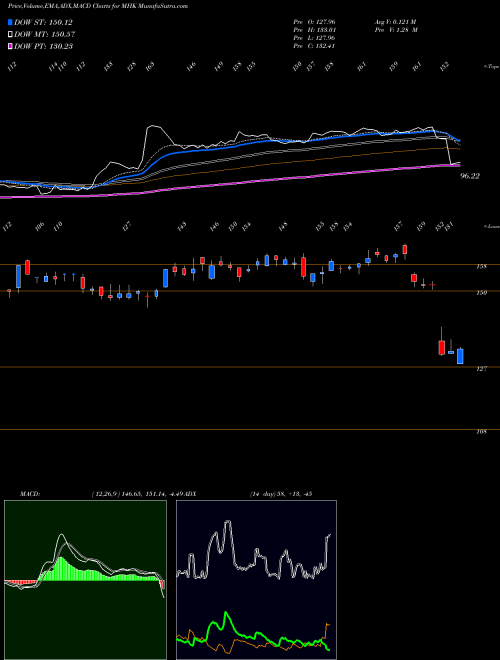Click the 'Avg V: 0.121 M' value

coord(395,22)
